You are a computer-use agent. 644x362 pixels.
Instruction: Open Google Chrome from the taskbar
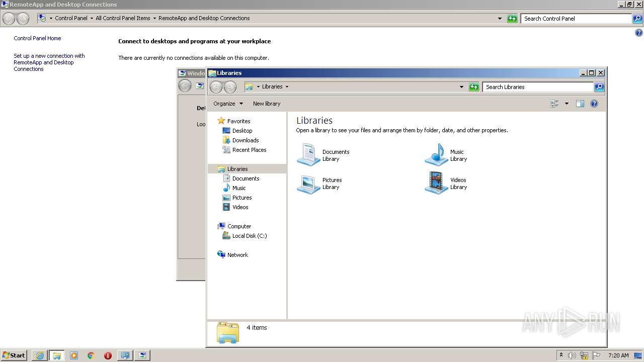91,355
